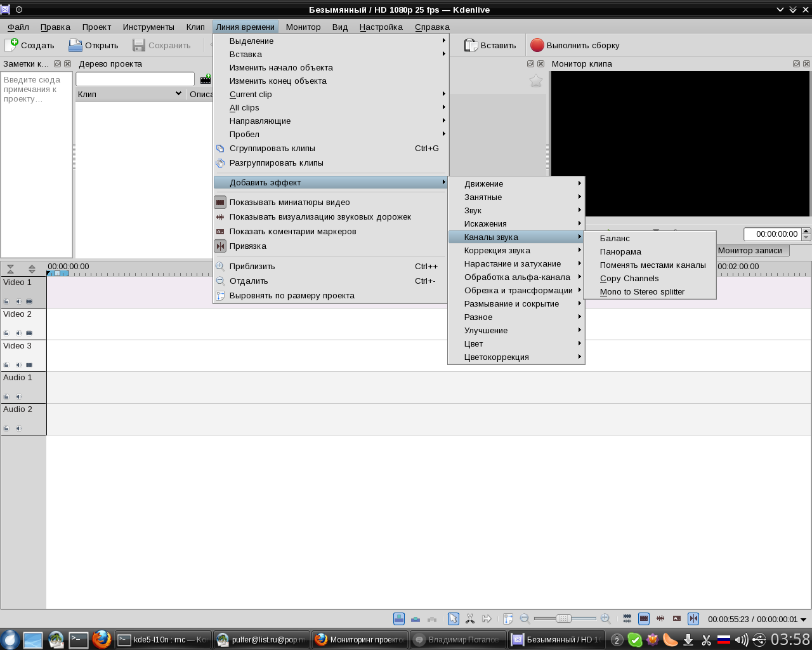The width and height of the screenshot is (812, 650).
Task: Toggle 'Привязка' snapping menu option
Action: (331, 246)
